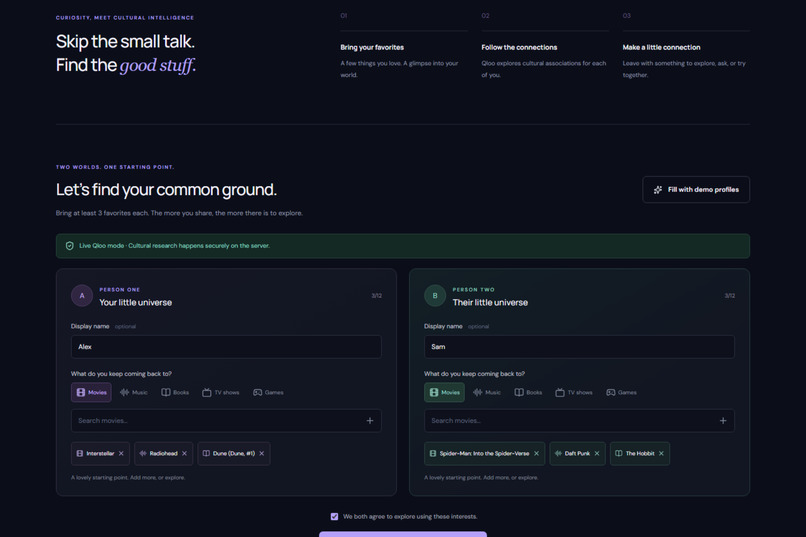
Task: Click waveform icon on Radiohead chip
Action: tap(143, 454)
